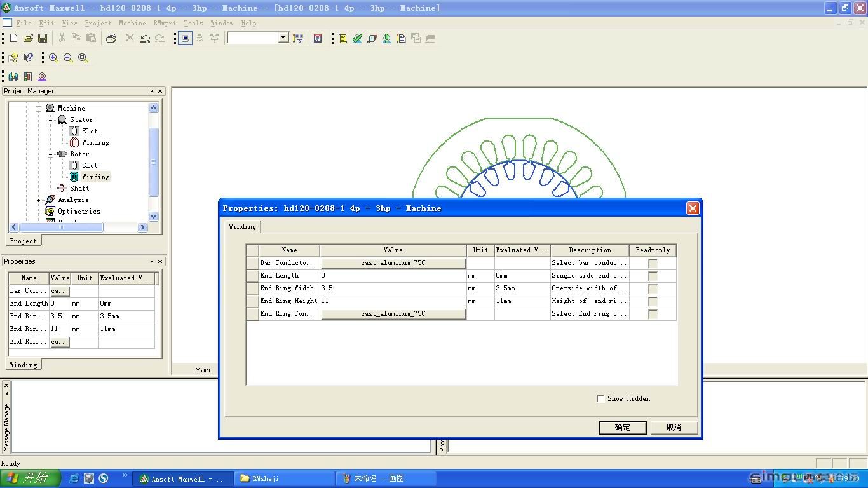868x488 pixels.
Task: Click the yellow notes list icon
Action: pyautogui.click(x=343, y=38)
